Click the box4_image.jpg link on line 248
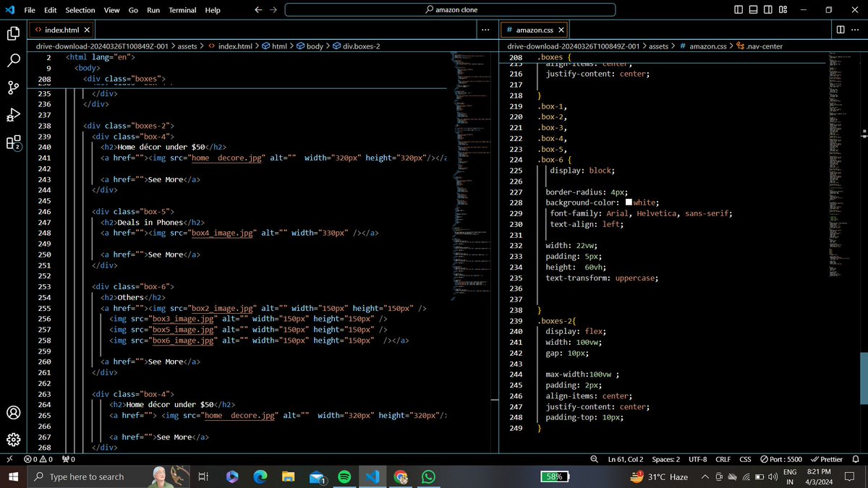The height and width of the screenshot is (488, 868). (223, 233)
